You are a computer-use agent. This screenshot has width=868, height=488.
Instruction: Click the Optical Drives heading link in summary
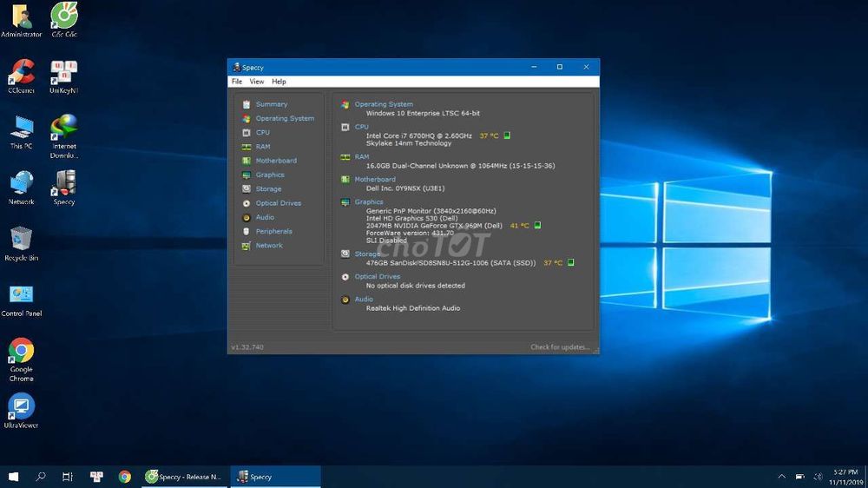tap(377, 276)
